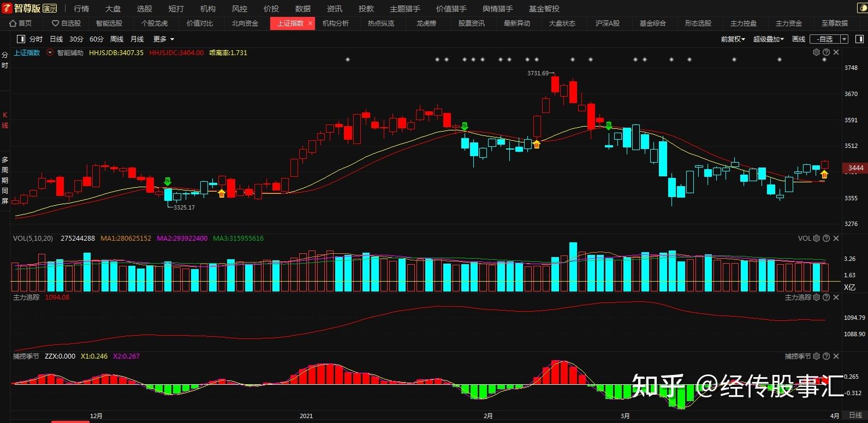The height and width of the screenshot is (423, 868).
Task: Expand the 更多 period dropdown
Action: pos(164,39)
